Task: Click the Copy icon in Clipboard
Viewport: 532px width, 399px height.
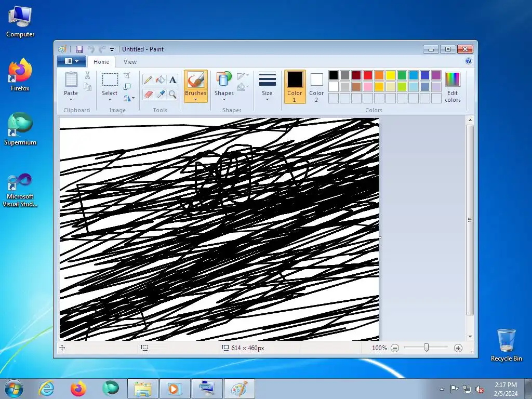Action: click(87, 87)
